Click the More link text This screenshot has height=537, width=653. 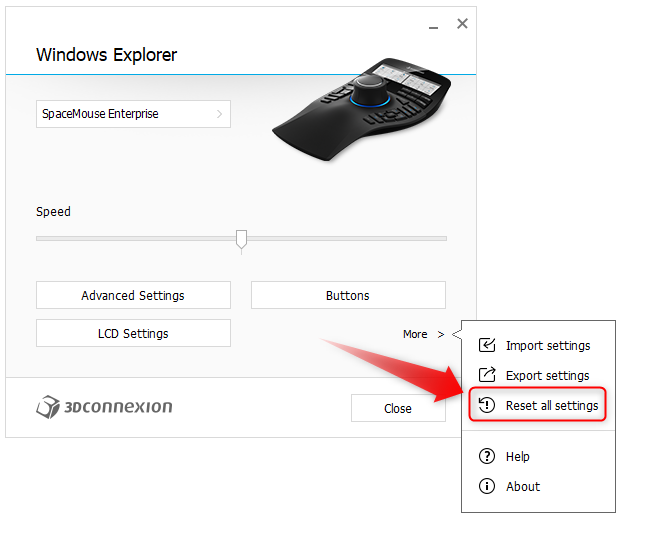[x=415, y=334]
